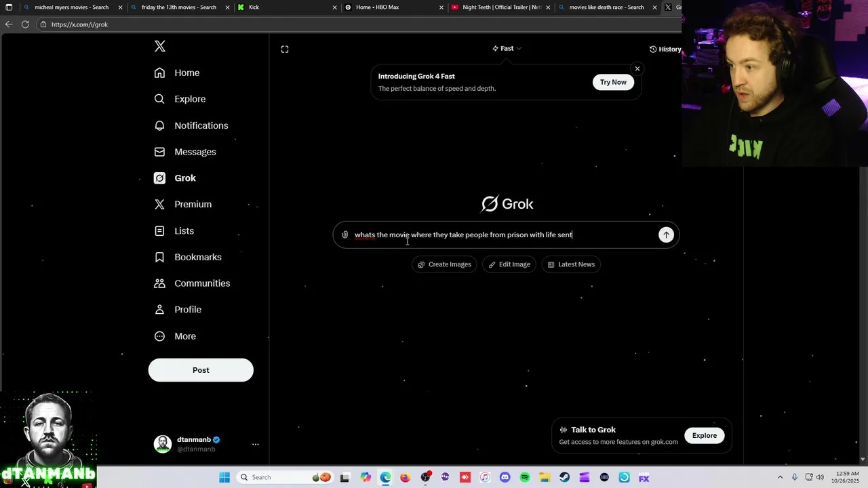Image resolution: width=868 pixels, height=488 pixels.
Task: Open Spotify from the taskbar
Action: pos(525,477)
